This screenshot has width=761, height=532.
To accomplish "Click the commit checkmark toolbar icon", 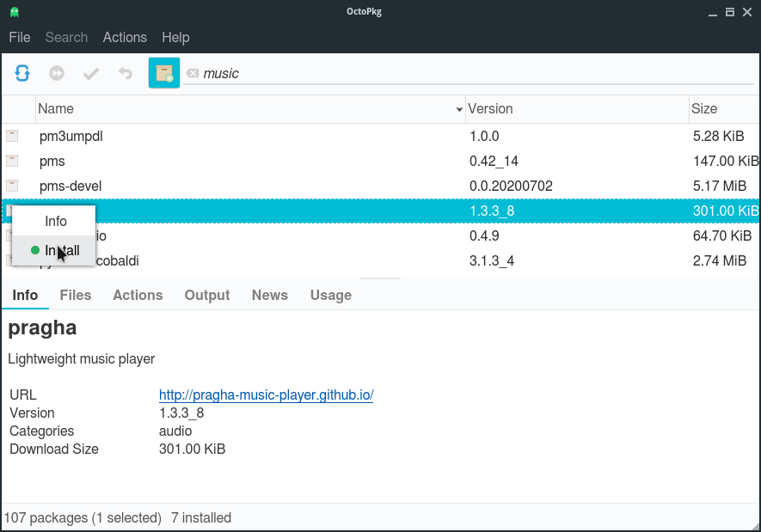I will (x=91, y=74).
